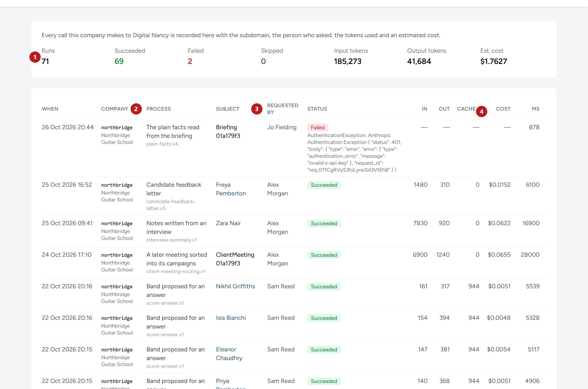Click process id plain-facts.v4
588x389 pixels.
pyautogui.click(x=162, y=144)
